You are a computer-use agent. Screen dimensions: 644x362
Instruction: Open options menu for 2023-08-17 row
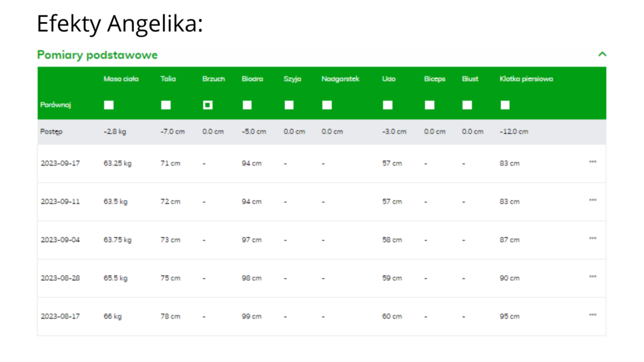click(592, 315)
